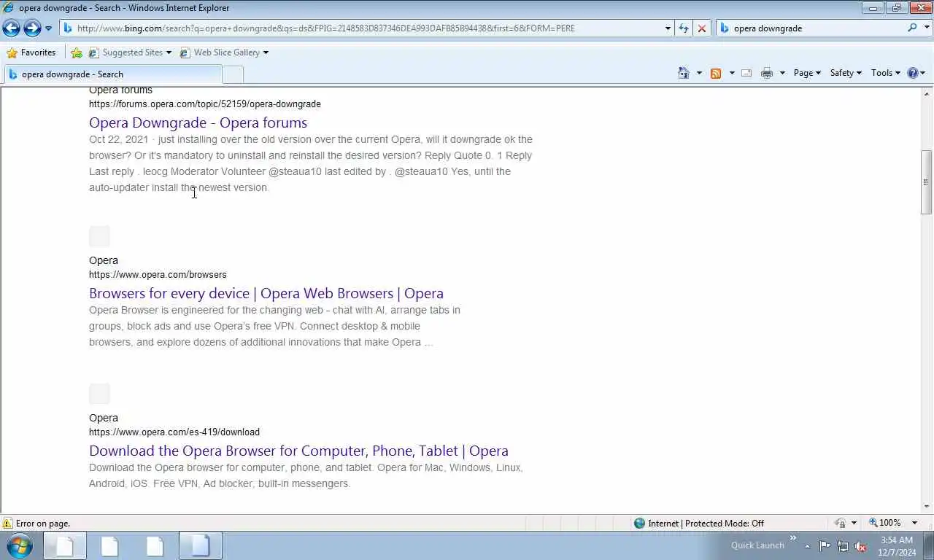This screenshot has height=560, width=934.
Task: Expand the Print dropdown arrow
Action: (x=782, y=73)
